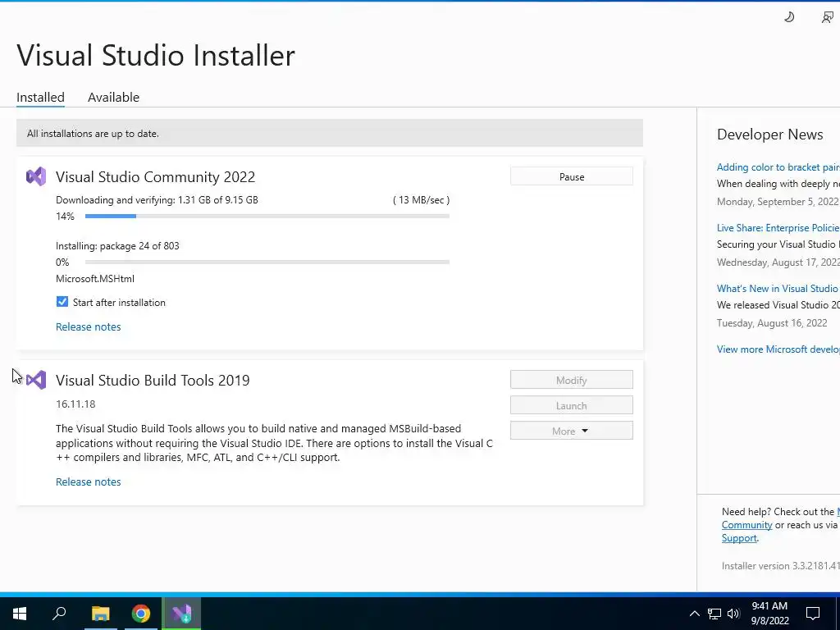
Task: Click the Installing: package 24 of 803 text
Action: (x=117, y=246)
